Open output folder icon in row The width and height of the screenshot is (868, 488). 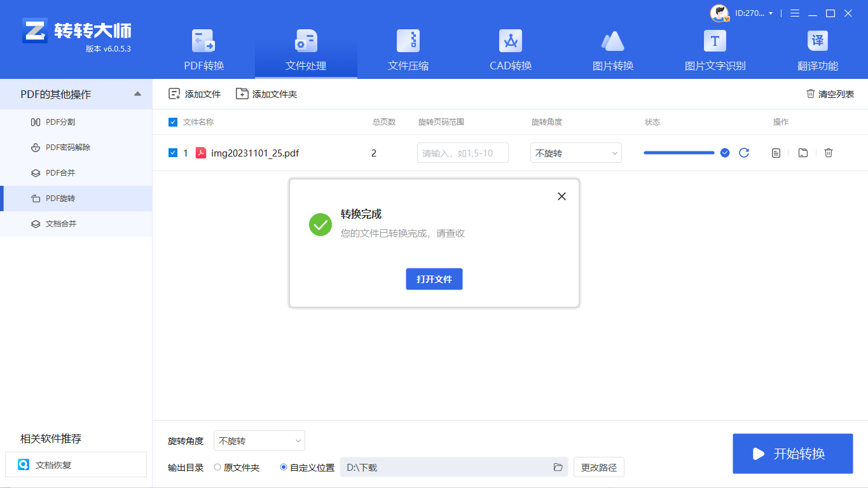(x=803, y=153)
